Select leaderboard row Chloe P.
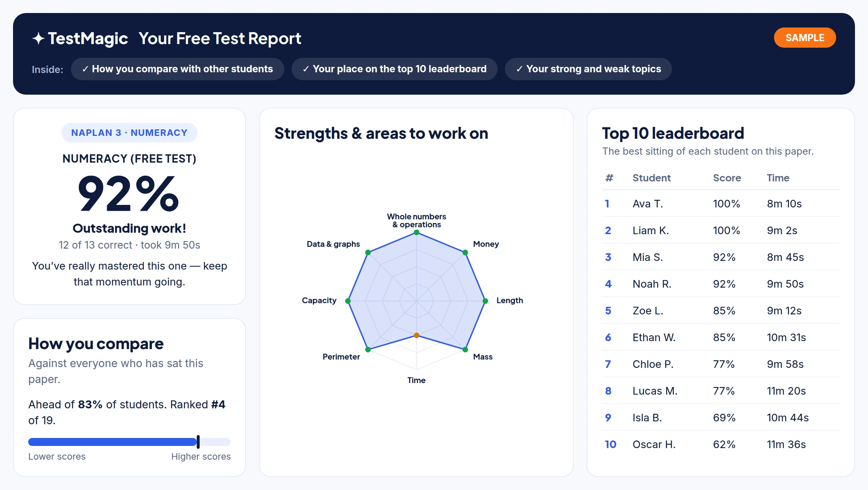The height and width of the screenshot is (490, 868). pos(720,364)
